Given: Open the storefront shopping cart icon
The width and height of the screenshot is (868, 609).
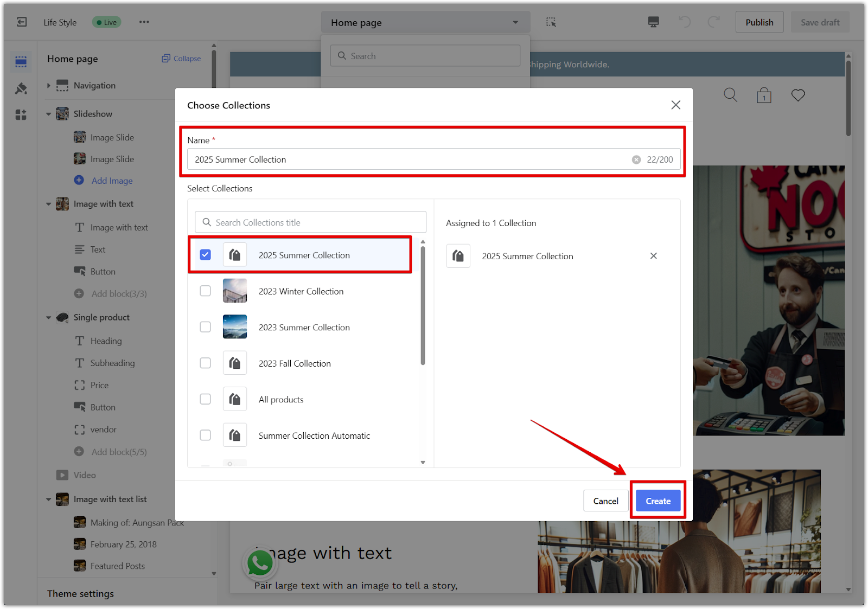Looking at the screenshot, I should [764, 95].
